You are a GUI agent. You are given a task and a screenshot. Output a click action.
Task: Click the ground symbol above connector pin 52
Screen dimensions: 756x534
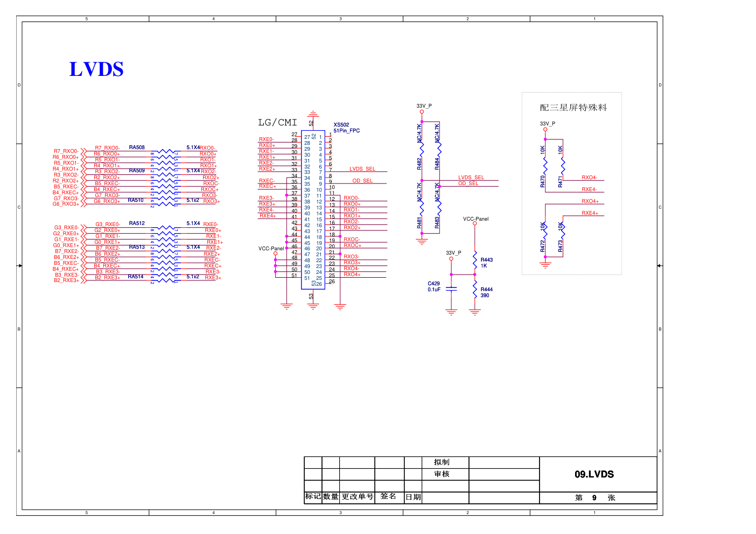point(313,114)
